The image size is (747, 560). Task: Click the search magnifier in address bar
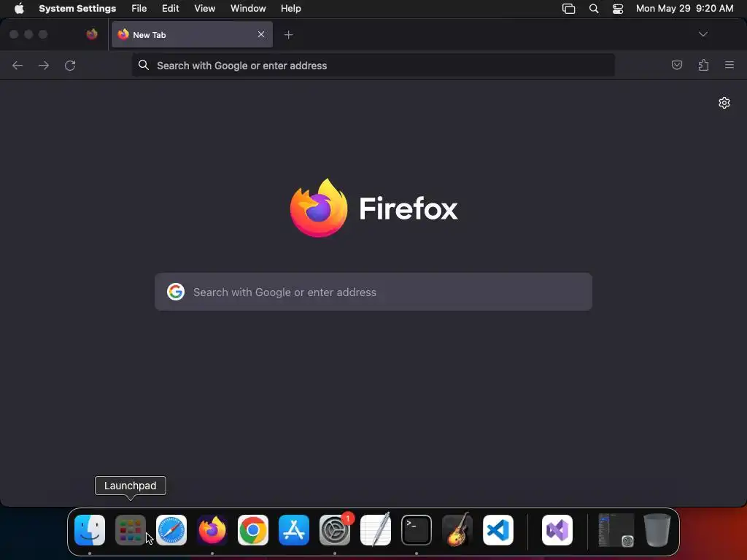[144, 65]
